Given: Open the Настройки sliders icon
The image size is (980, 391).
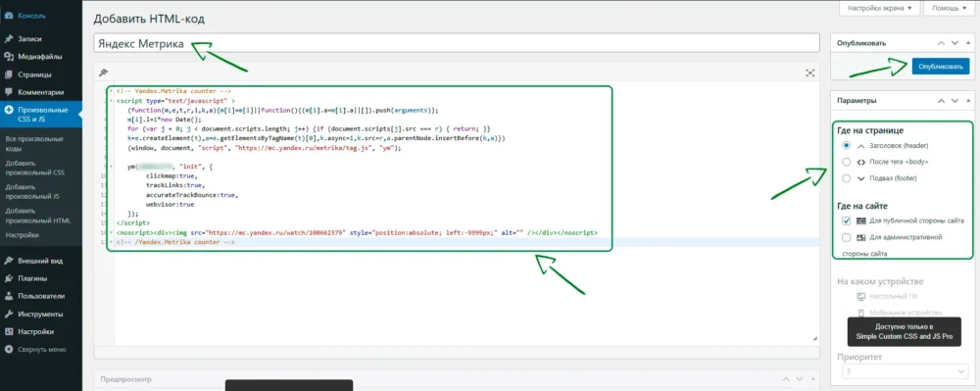Looking at the screenshot, I should (9, 331).
